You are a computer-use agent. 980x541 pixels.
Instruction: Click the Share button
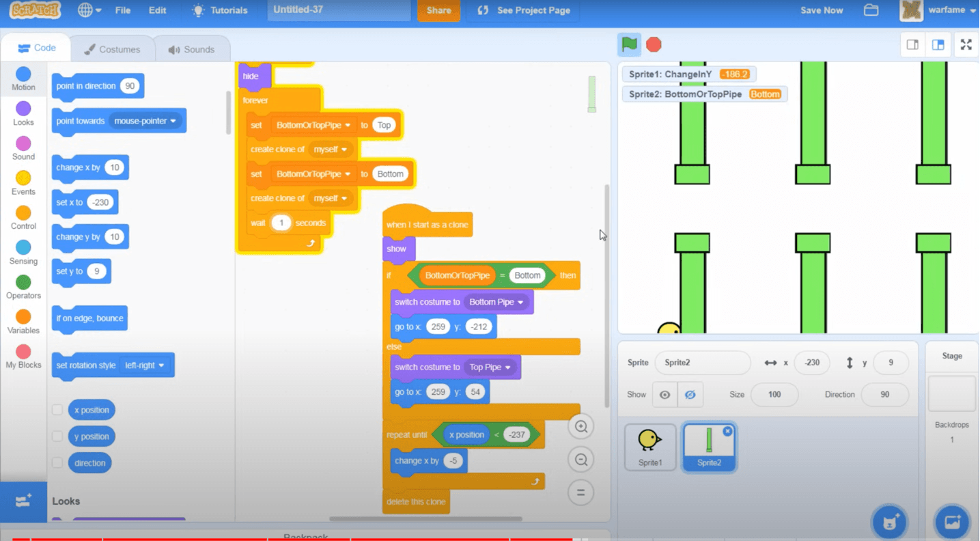pos(438,10)
